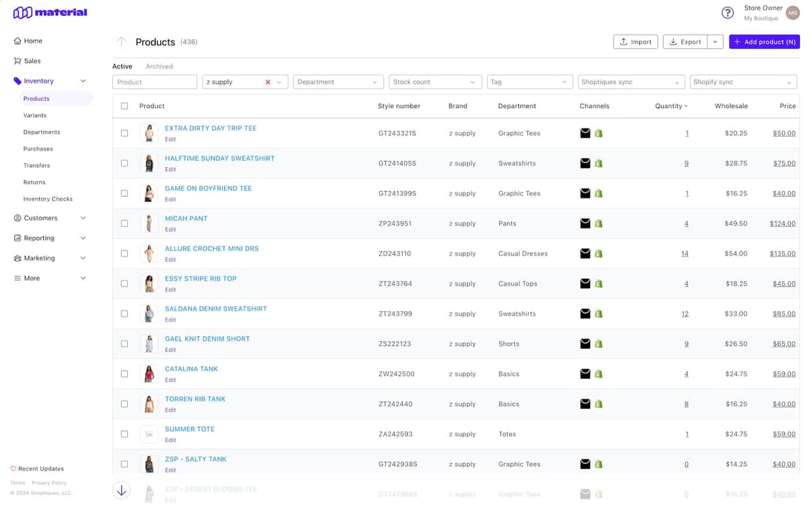Clear the z supply filter with red X
The image size is (812, 506).
(x=268, y=82)
